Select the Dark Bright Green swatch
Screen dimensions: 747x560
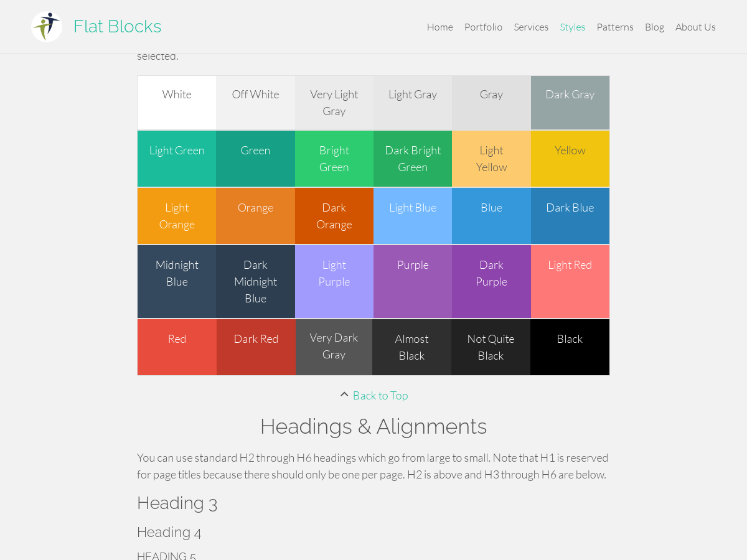pyautogui.click(x=413, y=159)
